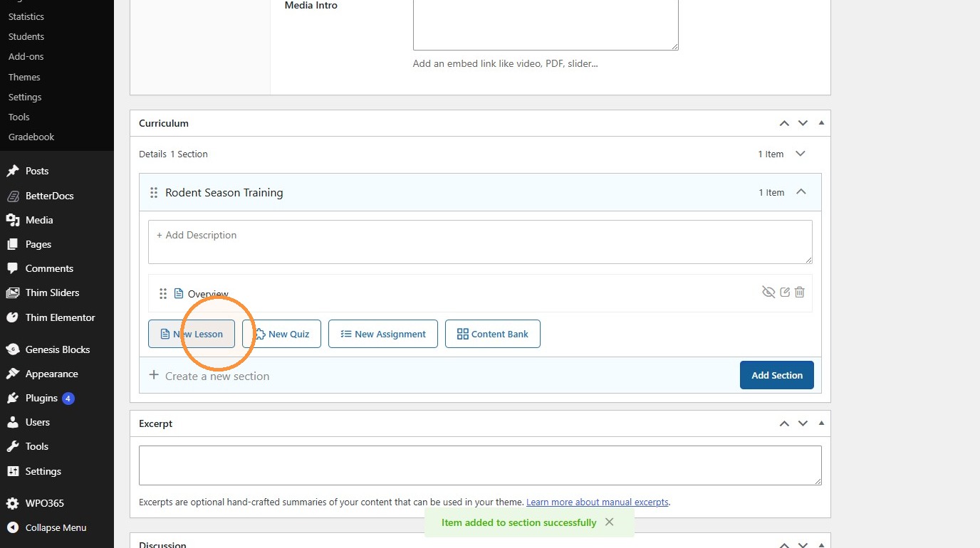This screenshot has height=548, width=980.
Task: Open the Overview lesson edit icon
Action: pos(785,292)
